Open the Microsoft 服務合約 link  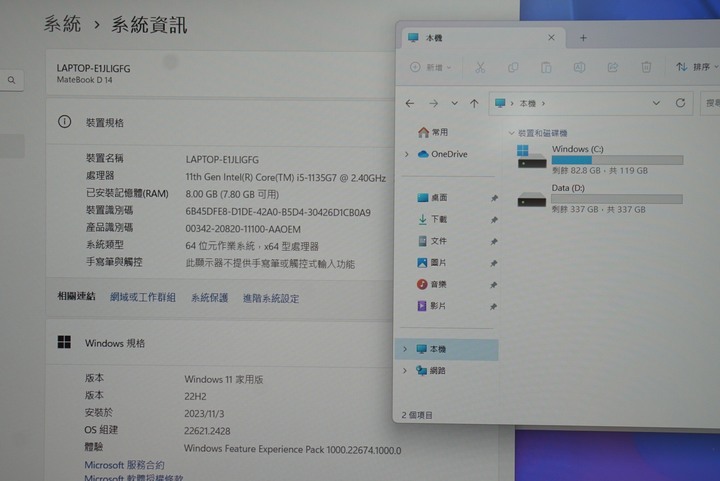pos(124,465)
